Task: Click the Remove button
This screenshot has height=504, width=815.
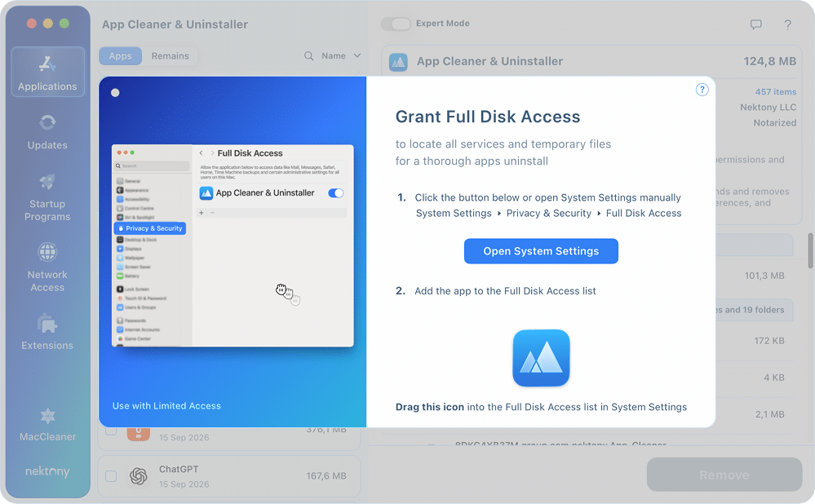Action: point(724,475)
